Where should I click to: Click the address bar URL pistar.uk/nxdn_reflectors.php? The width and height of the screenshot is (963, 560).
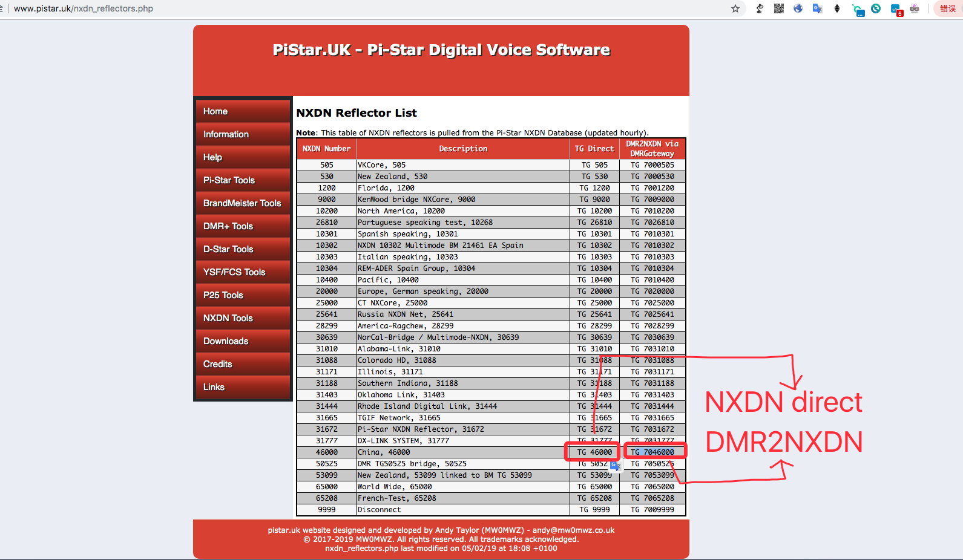(x=84, y=8)
